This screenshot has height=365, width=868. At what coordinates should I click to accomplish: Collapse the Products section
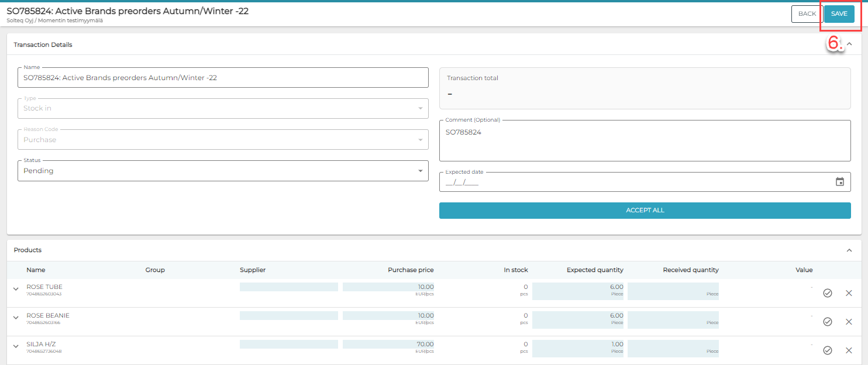point(849,250)
